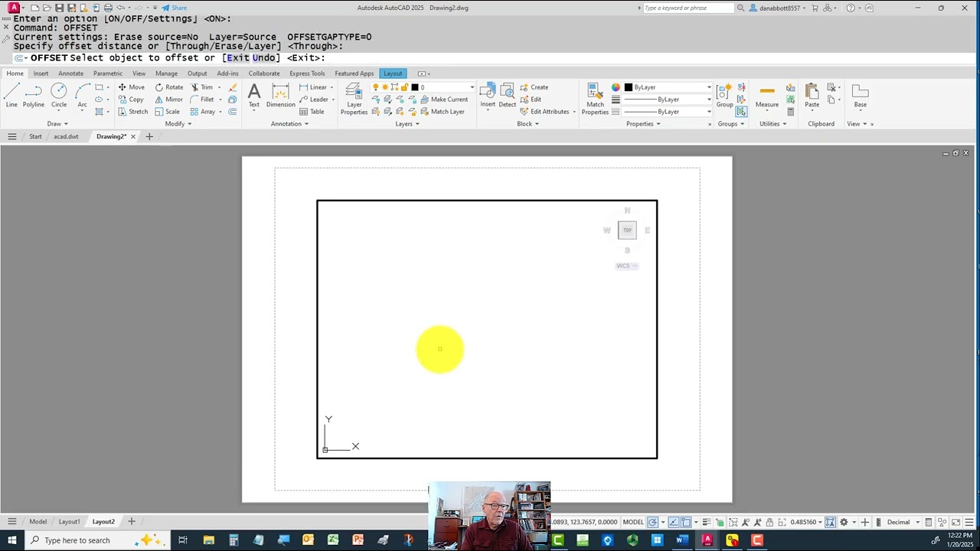Click the search keyword input field
Screen dimensions: 980x551
pyautogui.click(x=688, y=8)
